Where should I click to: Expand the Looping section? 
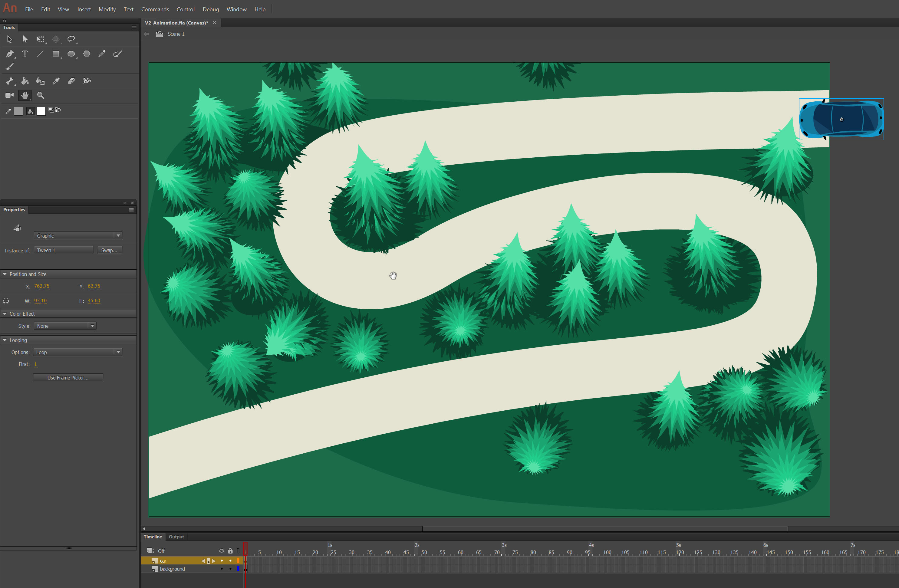point(5,340)
